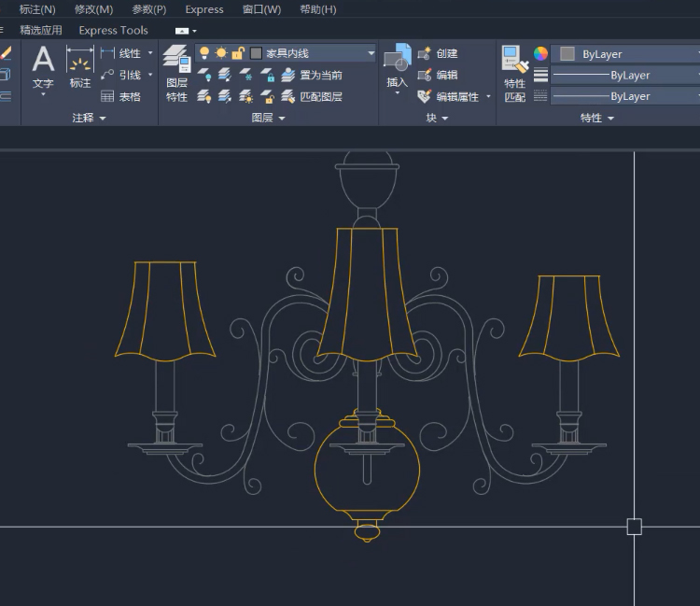Click gray color box of layer 家具内线
Image resolution: width=700 pixels, height=606 pixels.
pos(256,53)
